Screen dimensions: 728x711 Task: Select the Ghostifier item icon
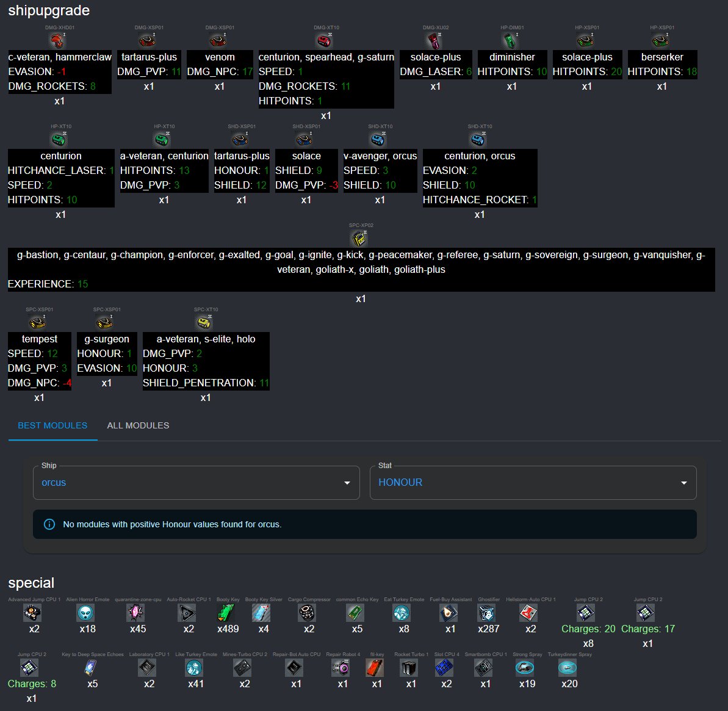(488, 612)
